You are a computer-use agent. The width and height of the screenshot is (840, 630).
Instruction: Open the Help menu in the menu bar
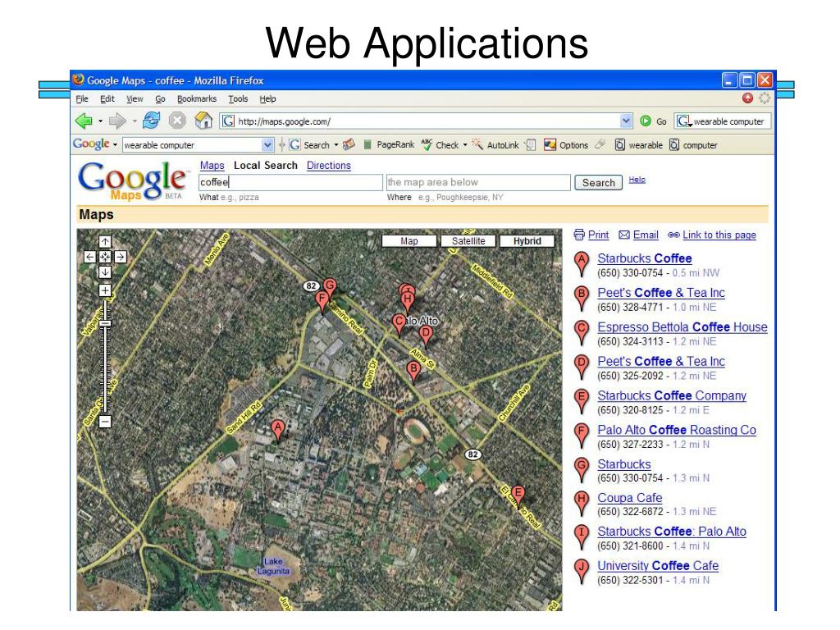coord(267,98)
